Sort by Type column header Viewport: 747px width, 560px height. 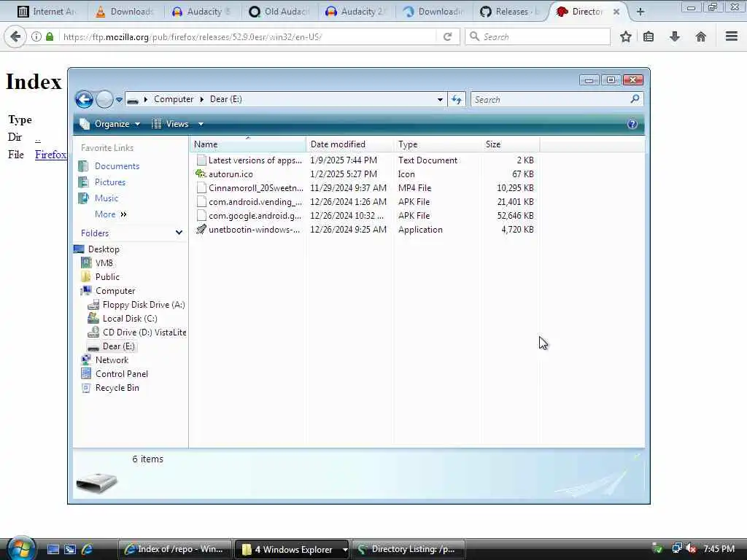438,144
